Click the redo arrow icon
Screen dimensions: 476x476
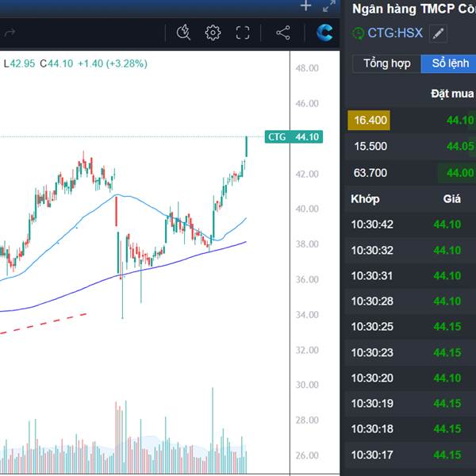pos(9,33)
